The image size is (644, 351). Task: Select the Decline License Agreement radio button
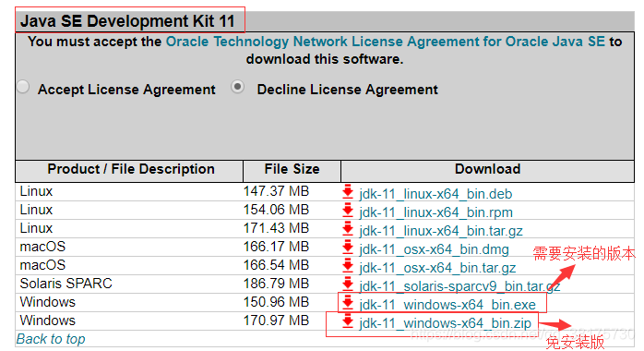coord(237,87)
